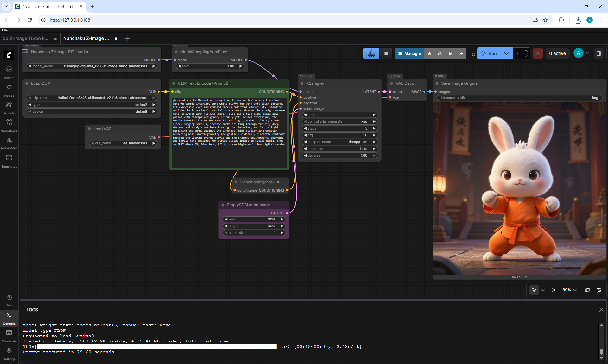Open the sampler_name dpmpp_sde selector
This screenshot has height=364, width=608.
click(x=339, y=142)
